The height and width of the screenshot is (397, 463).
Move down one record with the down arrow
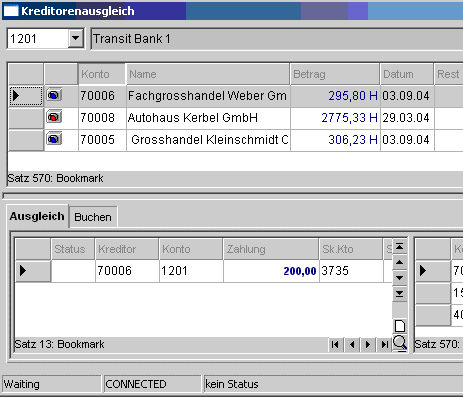pyautogui.click(x=400, y=278)
